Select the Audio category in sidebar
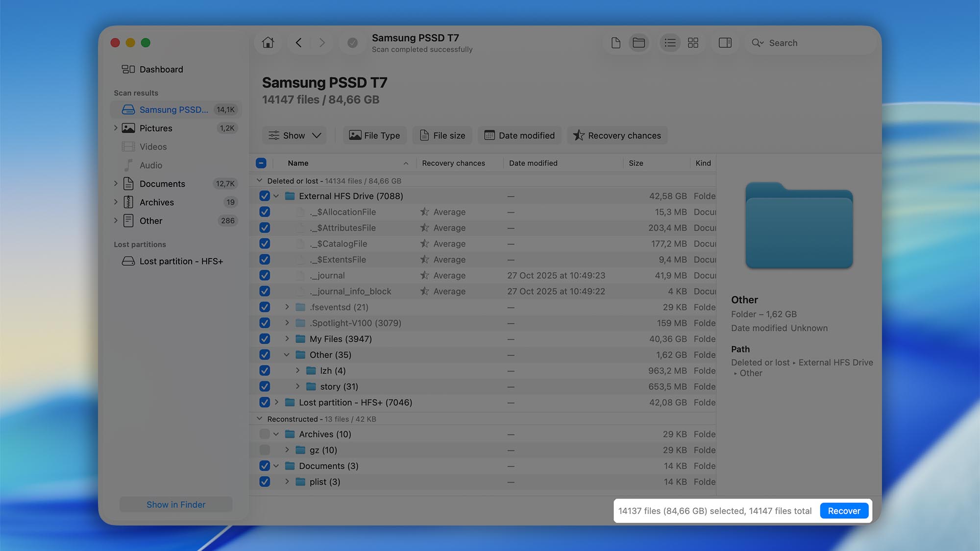Screen dimensions: 980x551 click(151, 165)
